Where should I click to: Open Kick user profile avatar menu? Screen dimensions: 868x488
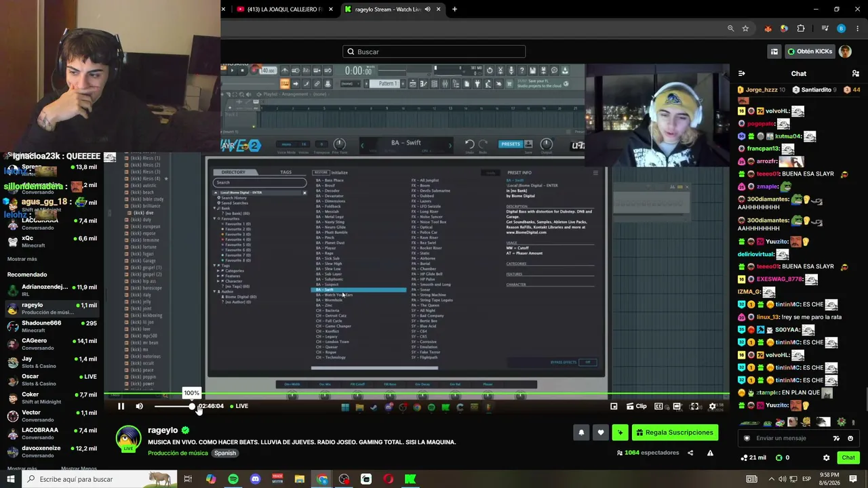click(845, 52)
